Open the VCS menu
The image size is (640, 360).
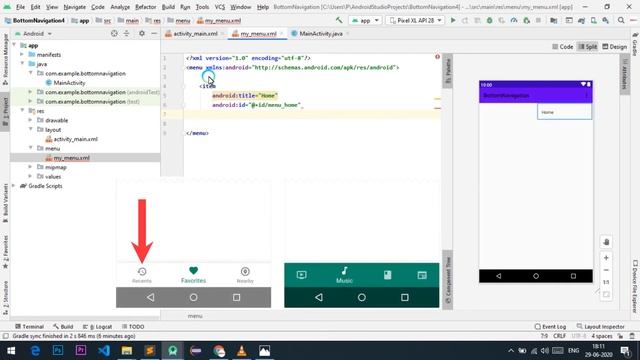point(220,7)
